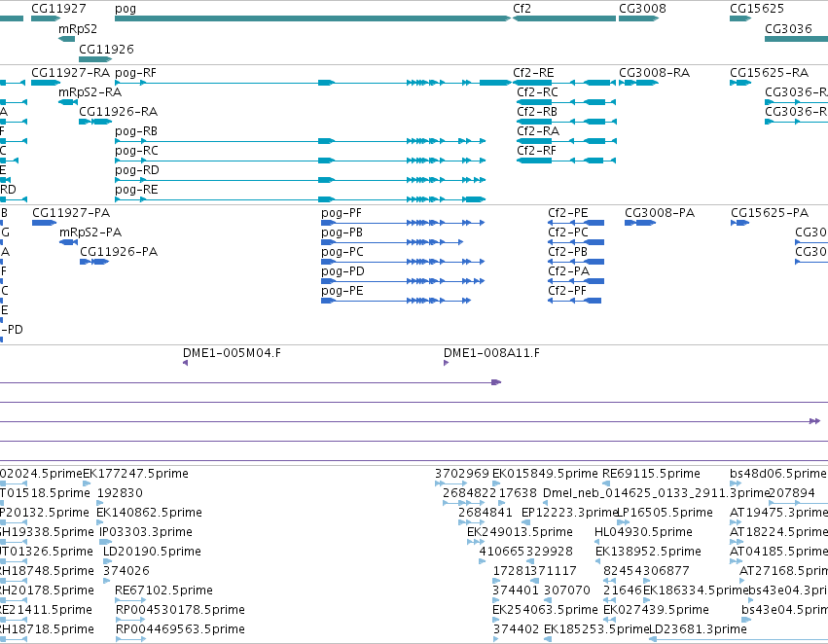Select the Cf2-PA protein

(576, 281)
